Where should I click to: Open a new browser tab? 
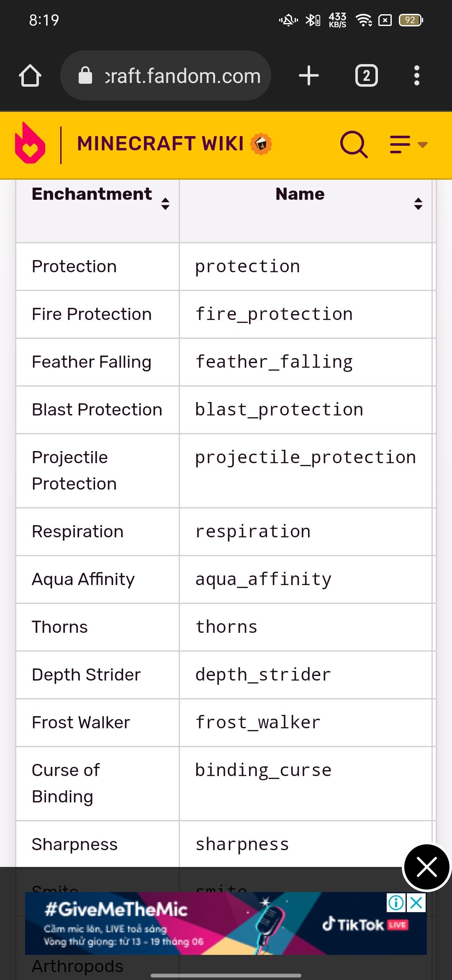(309, 76)
